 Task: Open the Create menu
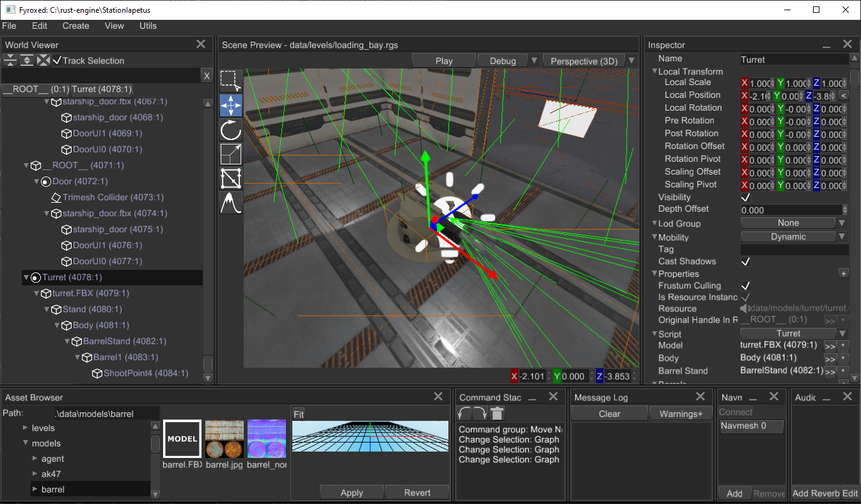click(75, 26)
